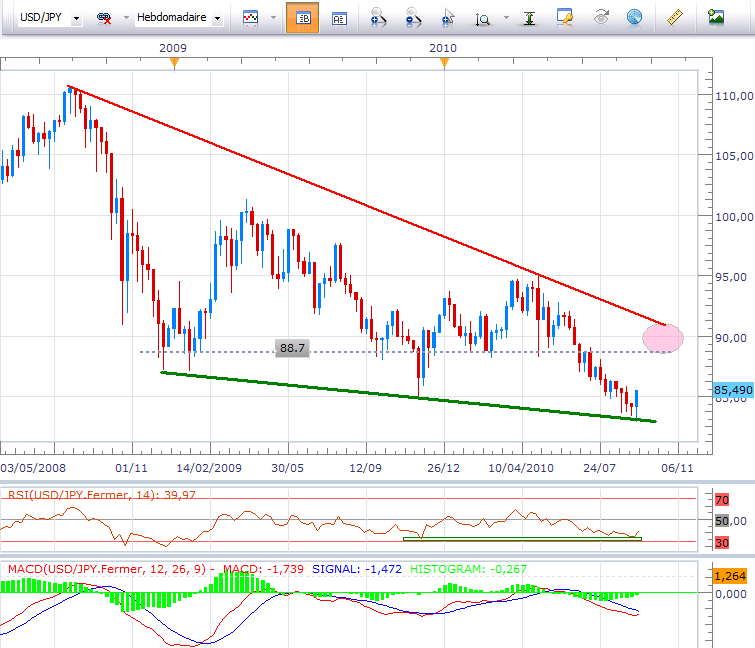The height and width of the screenshot is (648, 755).
Task: Click the save chart image icon
Action: point(716,18)
